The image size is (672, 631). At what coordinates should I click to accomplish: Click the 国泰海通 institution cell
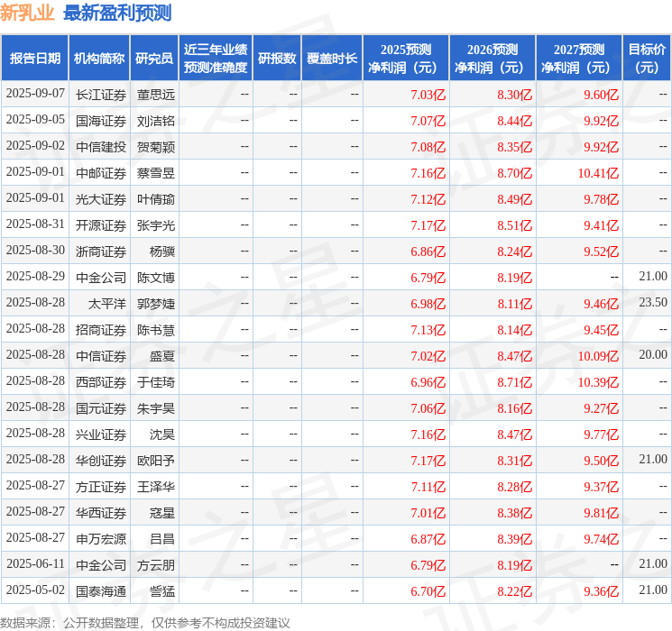pyautogui.click(x=101, y=591)
